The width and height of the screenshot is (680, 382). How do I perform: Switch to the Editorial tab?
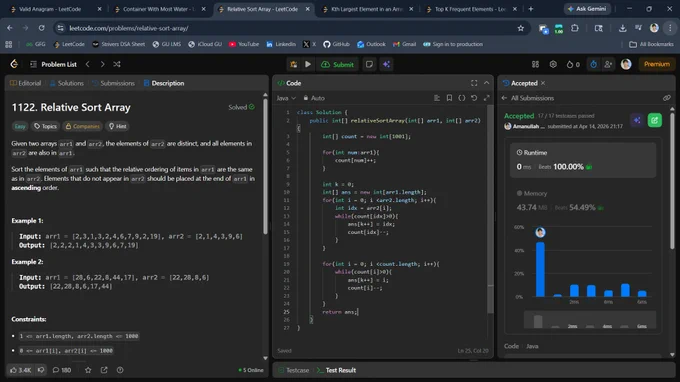tap(25, 83)
